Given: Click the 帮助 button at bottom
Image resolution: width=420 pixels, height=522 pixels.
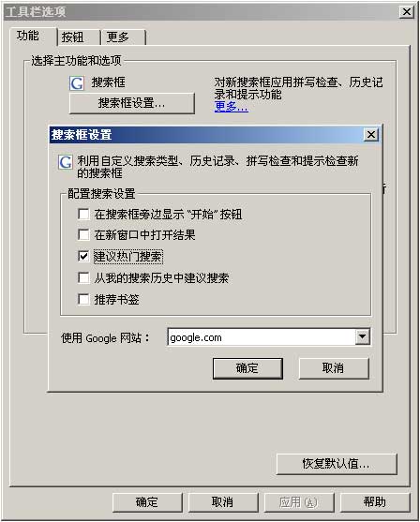Looking at the screenshot, I should [375, 502].
